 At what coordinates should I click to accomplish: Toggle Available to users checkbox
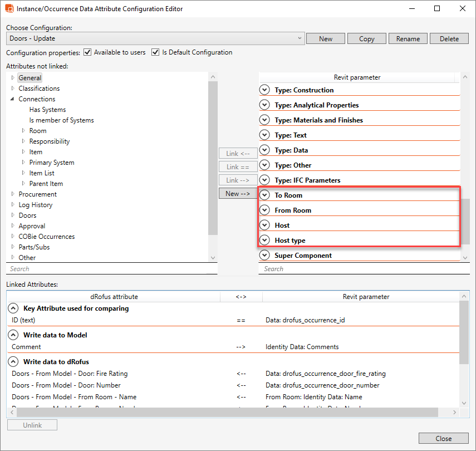87,52
